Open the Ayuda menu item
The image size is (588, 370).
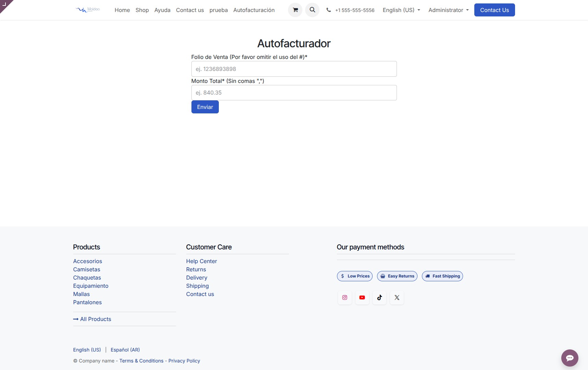point(162,10)
